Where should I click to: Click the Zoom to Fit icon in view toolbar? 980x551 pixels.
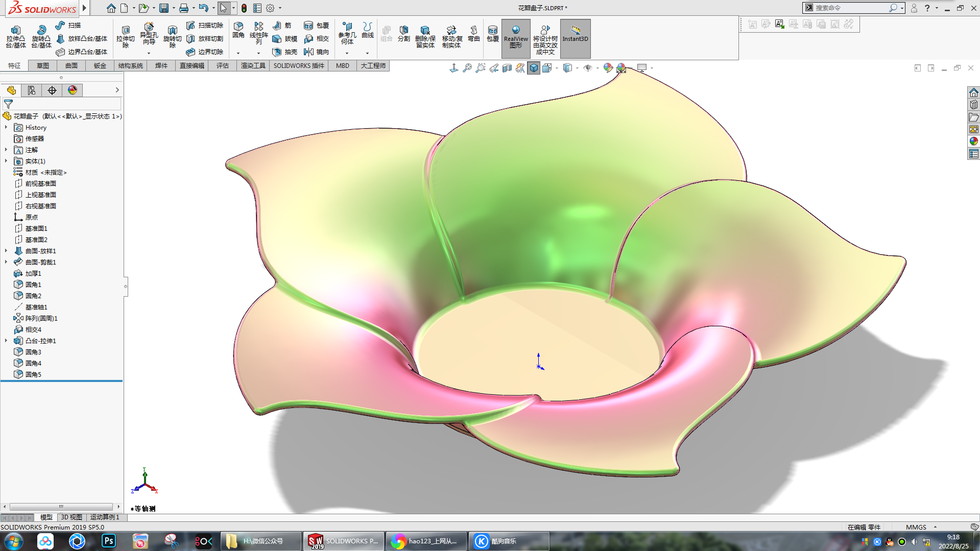click(x=467, y=68)
